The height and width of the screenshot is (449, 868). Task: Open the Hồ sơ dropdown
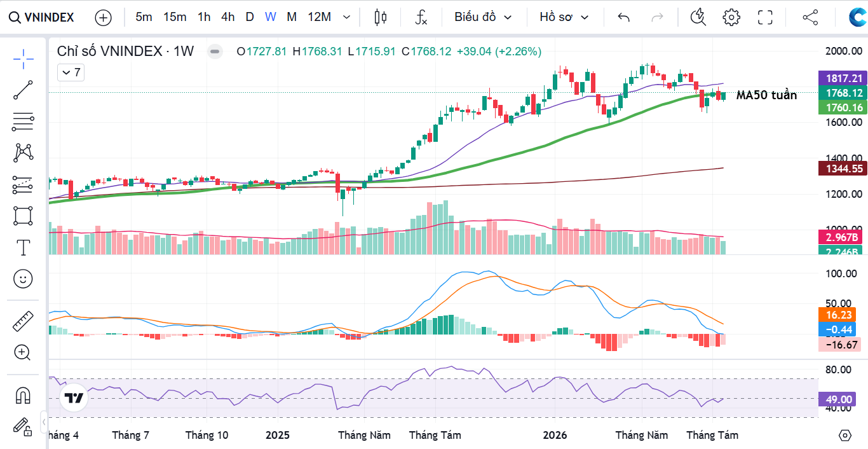point(564,17)
